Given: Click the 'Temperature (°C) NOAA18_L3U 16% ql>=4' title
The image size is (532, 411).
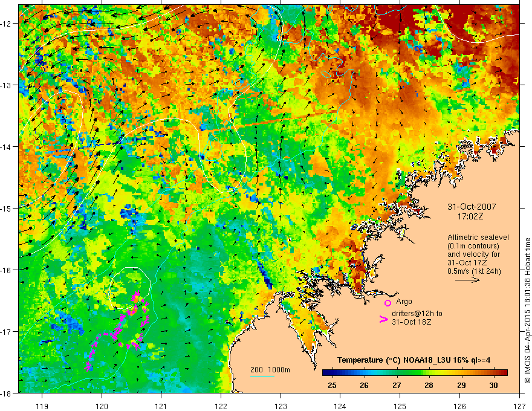Looking at the screenshot, I should [x=414, y=360].
